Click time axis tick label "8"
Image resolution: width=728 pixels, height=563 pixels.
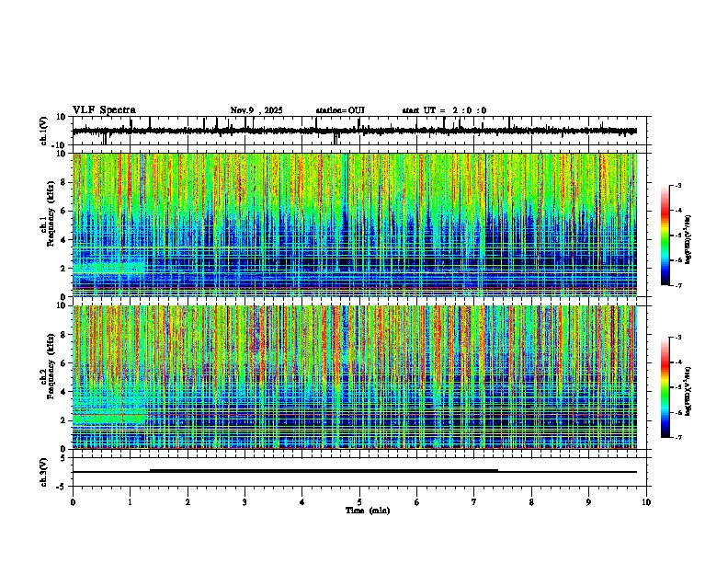pyautogui.click(x=531, y=502)
